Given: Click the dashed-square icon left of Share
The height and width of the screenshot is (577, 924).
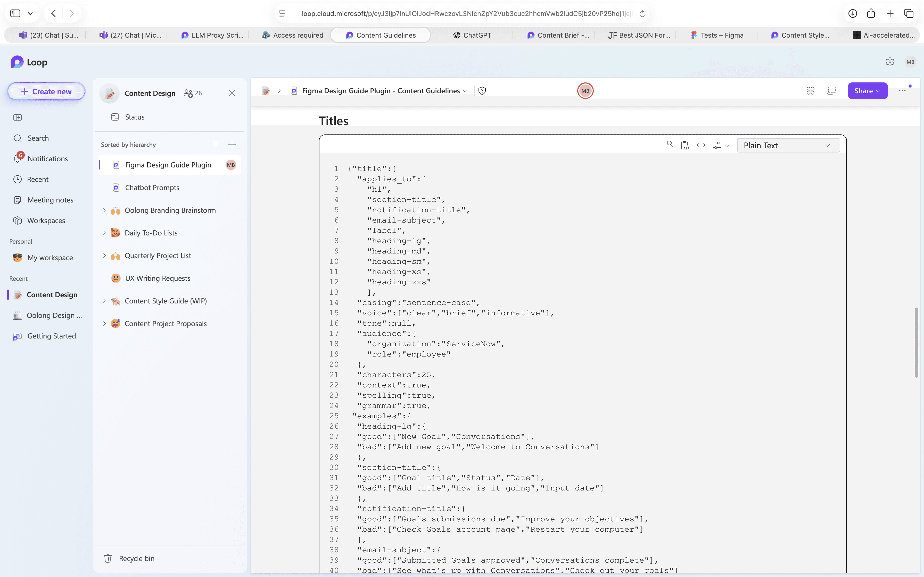Looking at the screenshot, I should 831,91.
